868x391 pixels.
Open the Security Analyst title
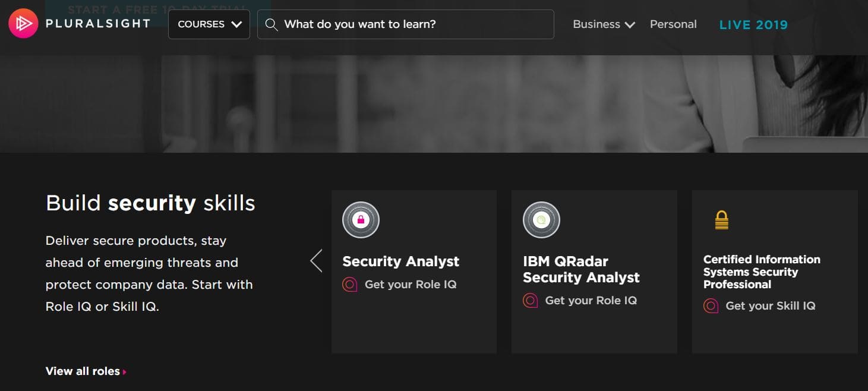point(401,261)
